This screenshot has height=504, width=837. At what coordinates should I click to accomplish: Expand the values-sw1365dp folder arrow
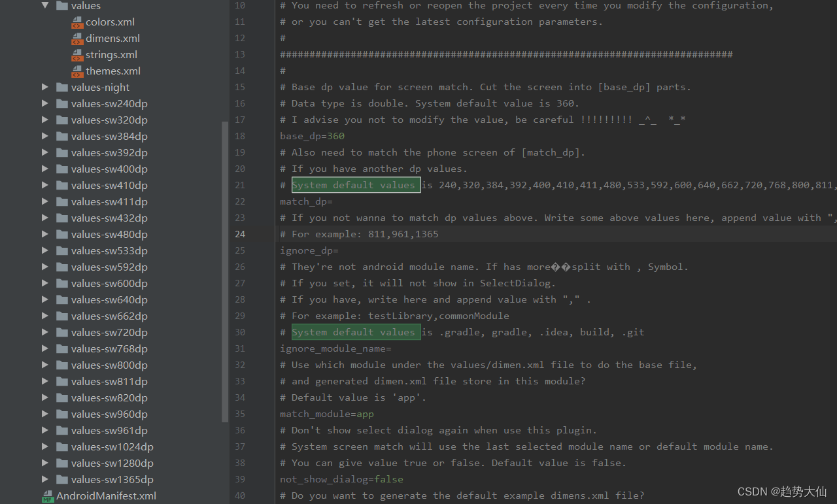(x=45, y=479)
